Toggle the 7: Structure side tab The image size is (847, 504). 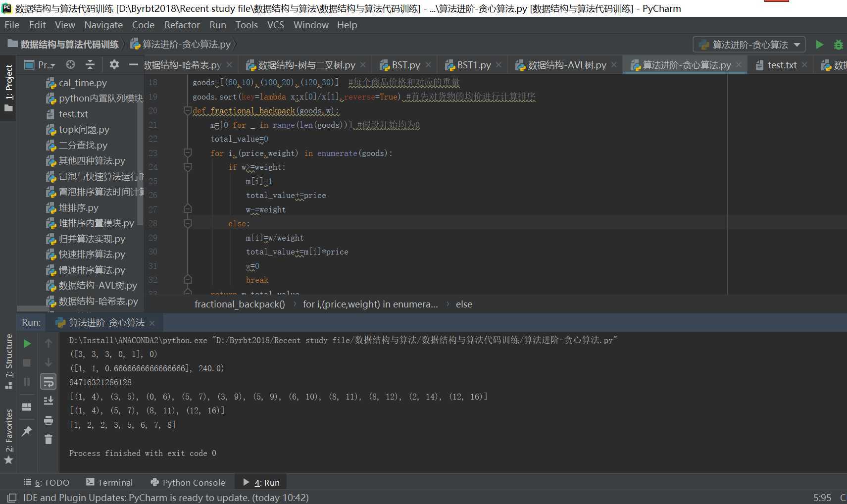tap(8, 361)
